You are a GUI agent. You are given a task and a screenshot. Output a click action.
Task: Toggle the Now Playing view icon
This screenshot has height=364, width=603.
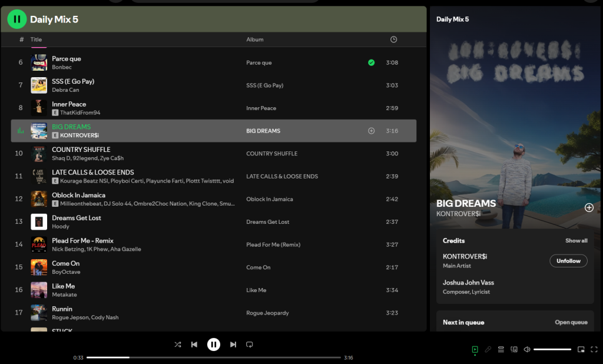[x=475, y=349]
